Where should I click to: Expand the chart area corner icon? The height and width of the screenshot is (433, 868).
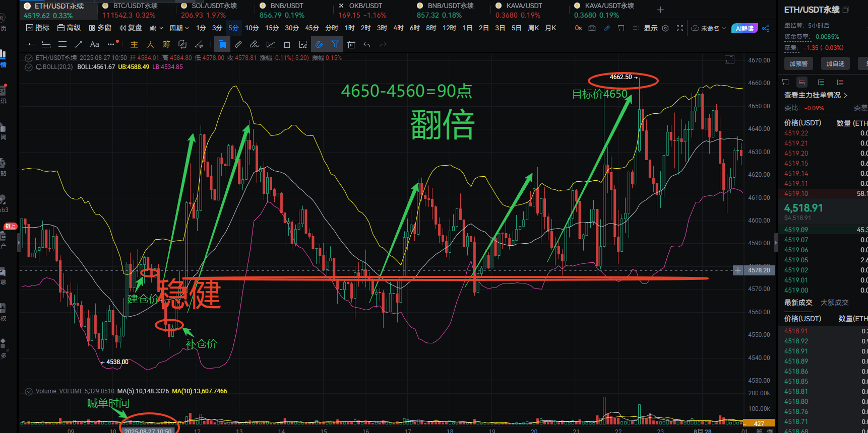coord(729,59)
